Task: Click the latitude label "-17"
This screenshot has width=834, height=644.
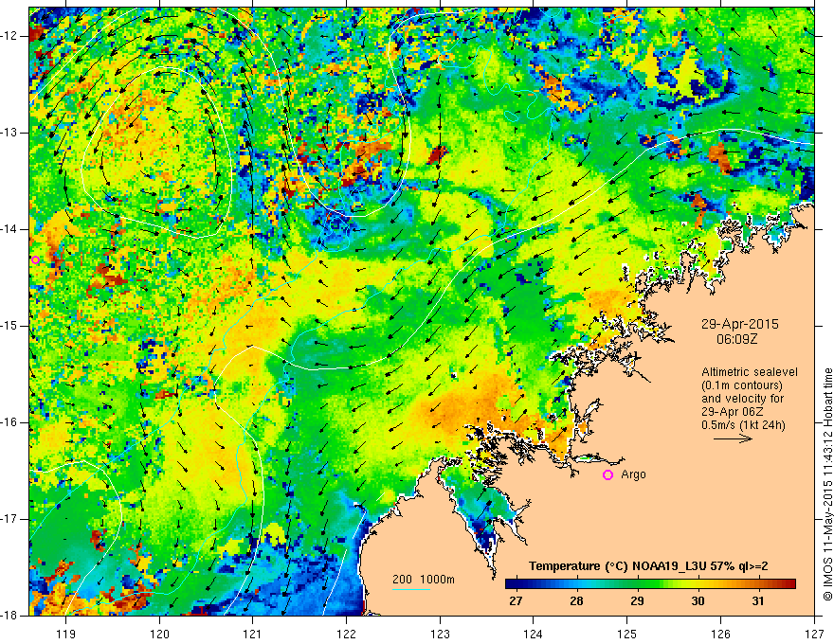Action: (x=9, y=519)
